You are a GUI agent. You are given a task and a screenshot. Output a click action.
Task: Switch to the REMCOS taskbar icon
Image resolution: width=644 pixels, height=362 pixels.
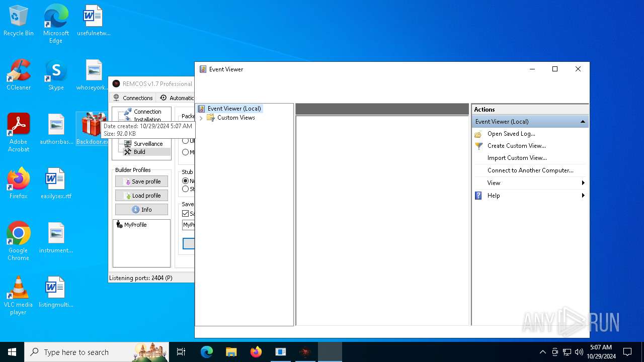coord(305,352)
